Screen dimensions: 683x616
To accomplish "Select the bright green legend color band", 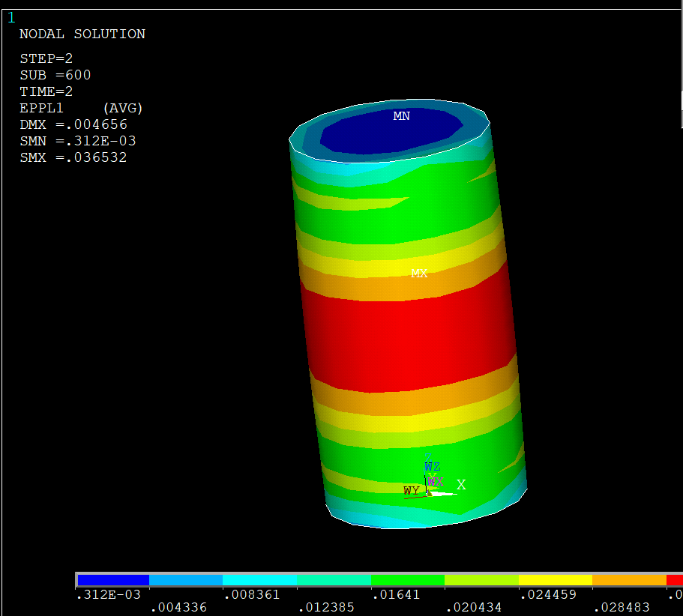I will [408, 580].
